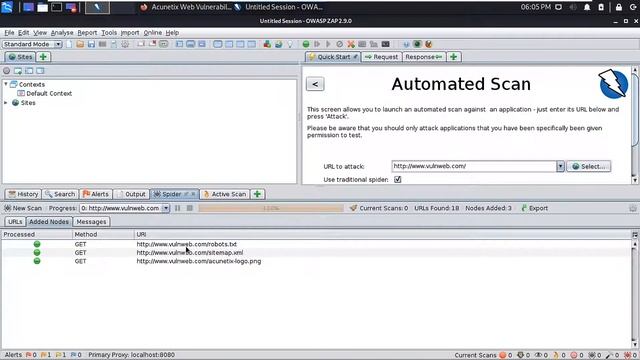
Task: Click the back arrow button on Automated Scan
Action: tap(315, 84)
